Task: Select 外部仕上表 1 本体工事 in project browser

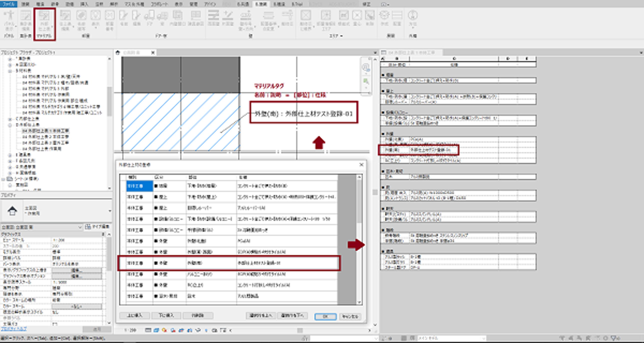Action: tap(45, 131)
